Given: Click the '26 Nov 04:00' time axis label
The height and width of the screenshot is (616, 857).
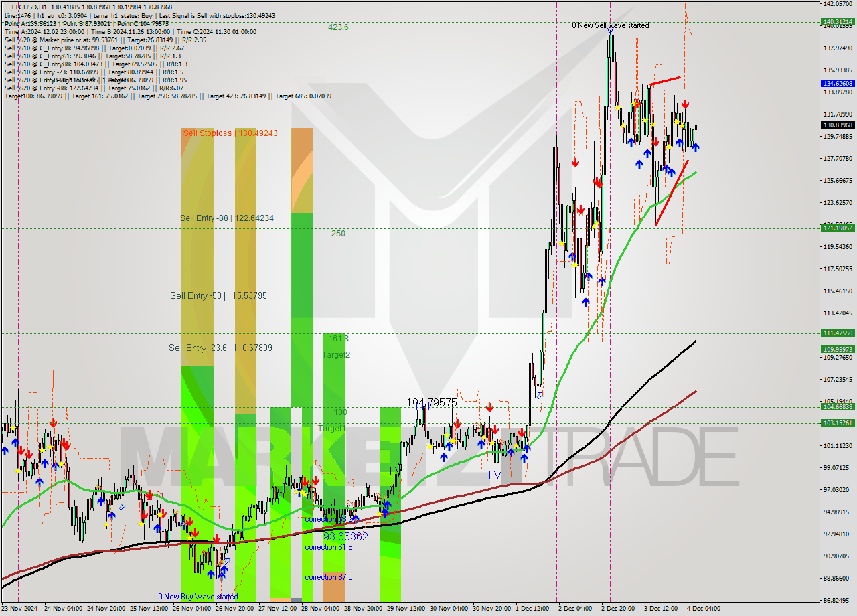Looking at the screenshot, I should [x=191, y=609].
